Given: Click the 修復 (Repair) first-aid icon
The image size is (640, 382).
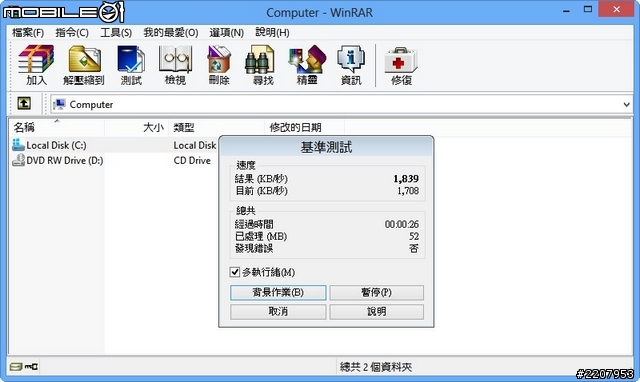Looking at the screenshot, I should coord(401,65).
